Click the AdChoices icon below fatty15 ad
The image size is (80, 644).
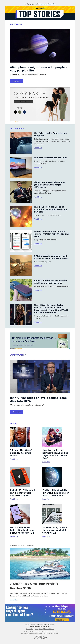point(69,348)
